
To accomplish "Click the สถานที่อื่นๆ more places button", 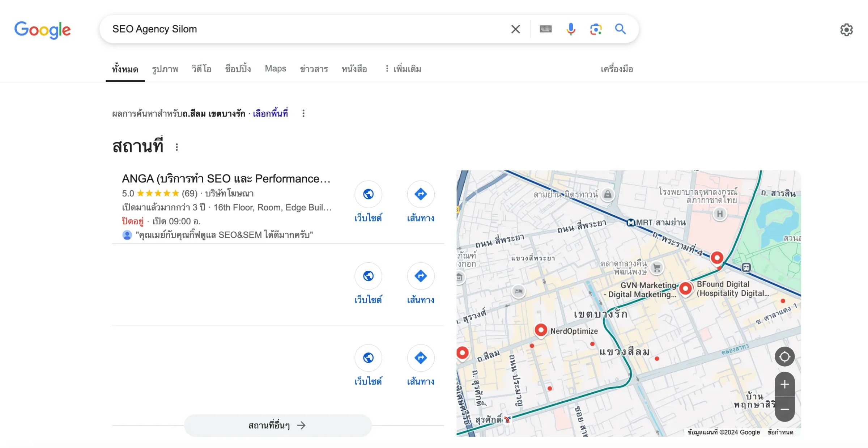I will (278, 425).
